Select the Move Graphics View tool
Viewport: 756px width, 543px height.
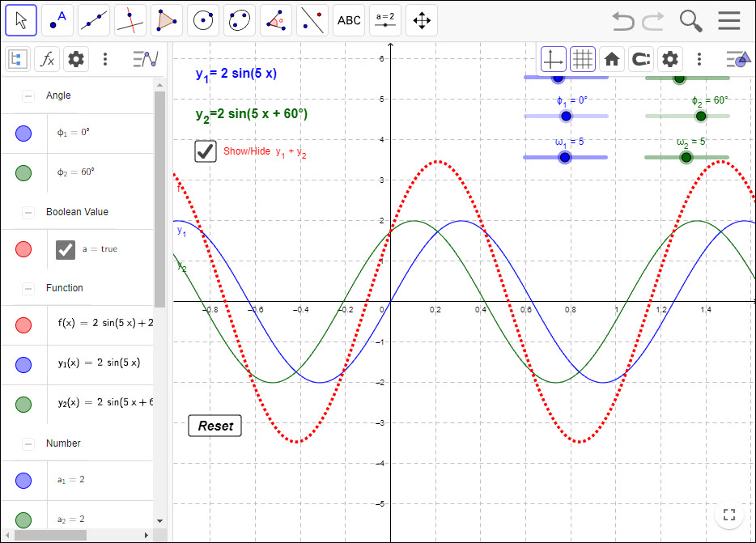422,19
